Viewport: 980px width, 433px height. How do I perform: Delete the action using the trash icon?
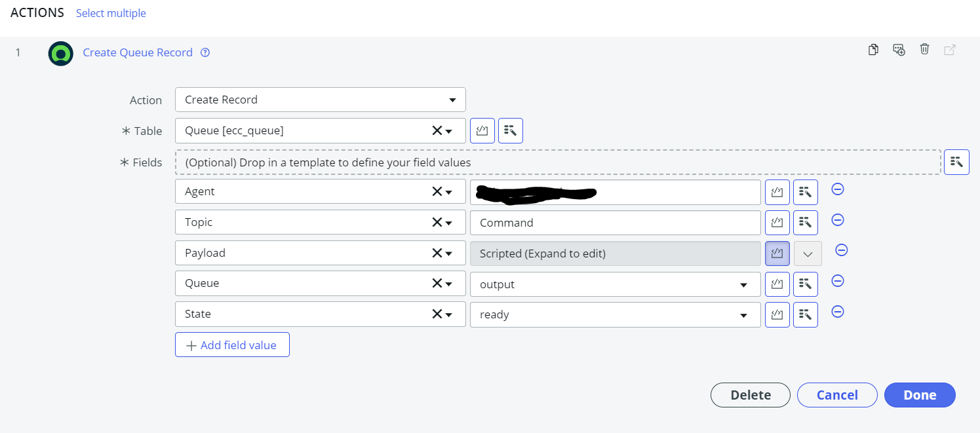pos(924,49)
